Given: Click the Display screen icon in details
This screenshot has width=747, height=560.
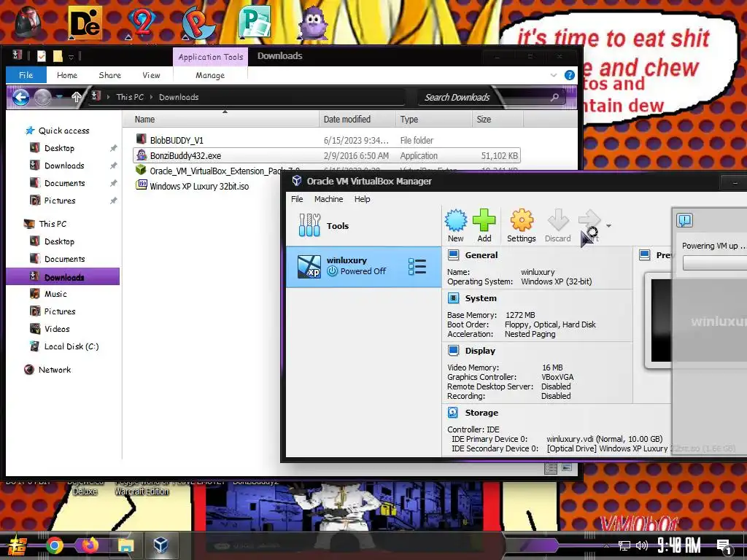Looking at the screenshot, I should point(453,351).
